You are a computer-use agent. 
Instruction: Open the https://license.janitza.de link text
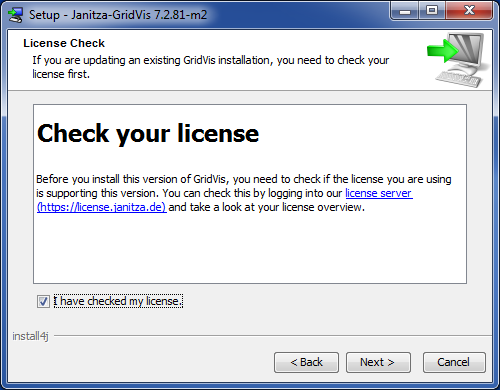click(x=102, y=207)
